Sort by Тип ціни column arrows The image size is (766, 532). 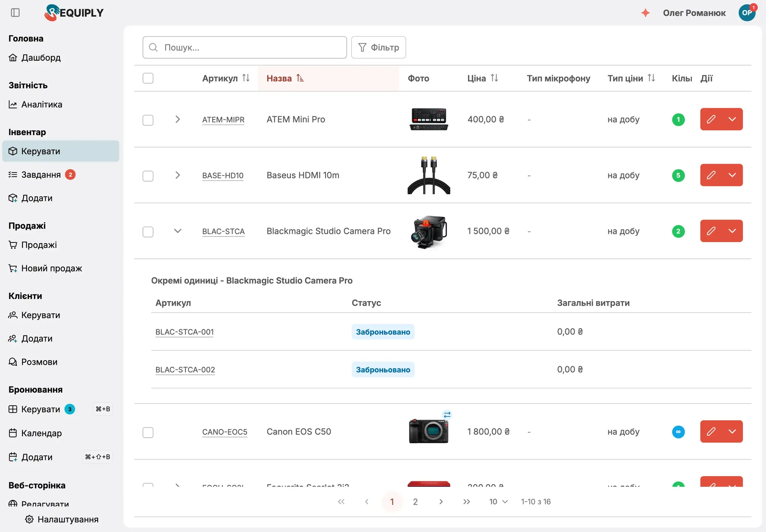pos(651,78)
